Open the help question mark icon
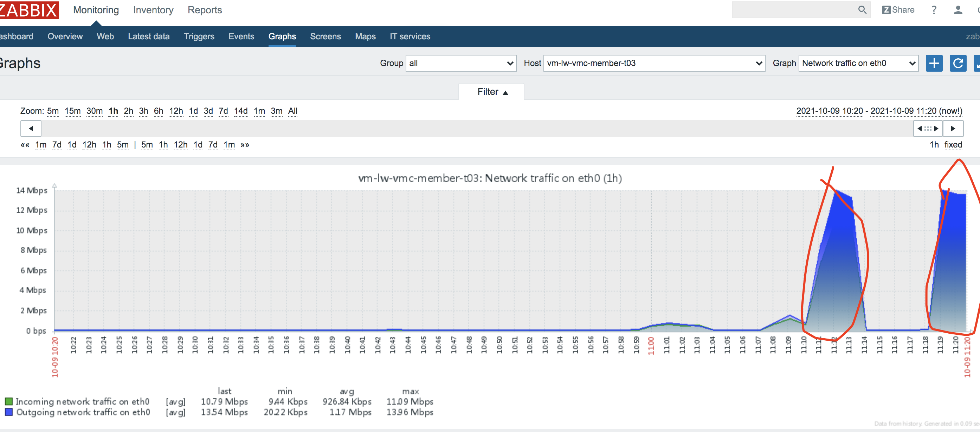Viewport: 980px width, 432px height. pyautogui.click(x=934, y=10)
